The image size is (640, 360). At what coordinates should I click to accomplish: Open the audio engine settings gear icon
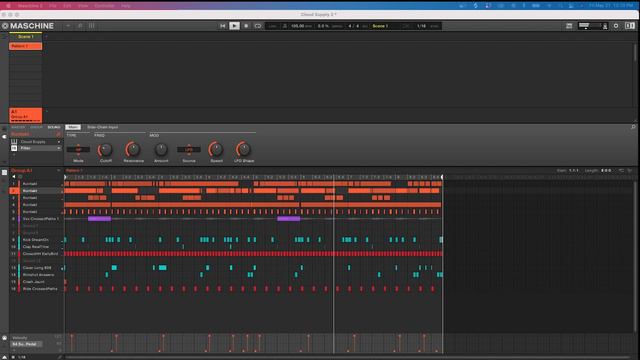tap(616, 26)
